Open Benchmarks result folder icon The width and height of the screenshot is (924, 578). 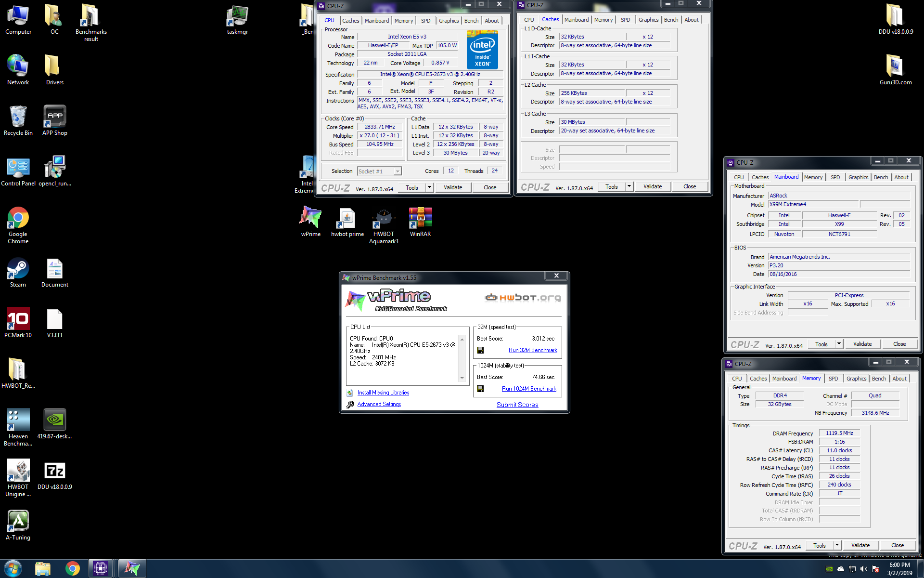point(91,23)
